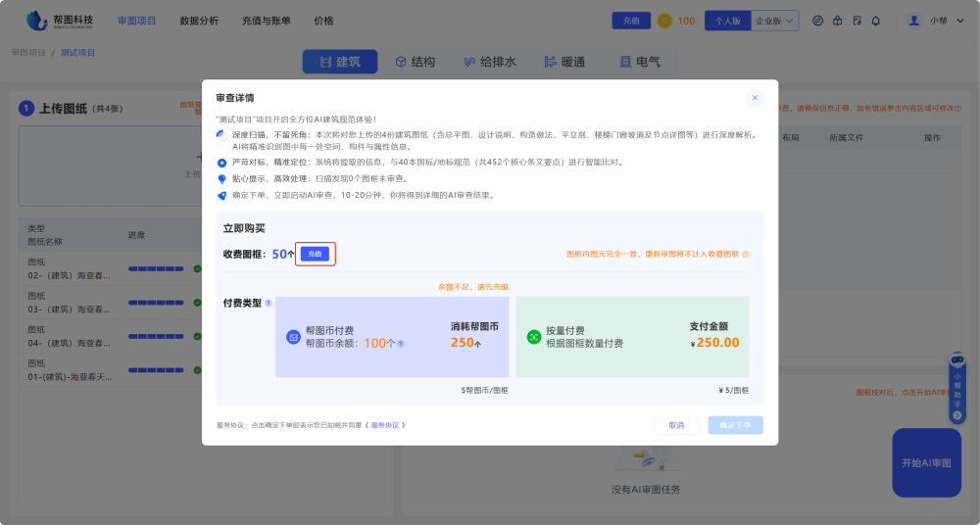The height and width of the screenshot is (525, 980).
Task: Click the notification bell icon
Action: coord(875,21)
